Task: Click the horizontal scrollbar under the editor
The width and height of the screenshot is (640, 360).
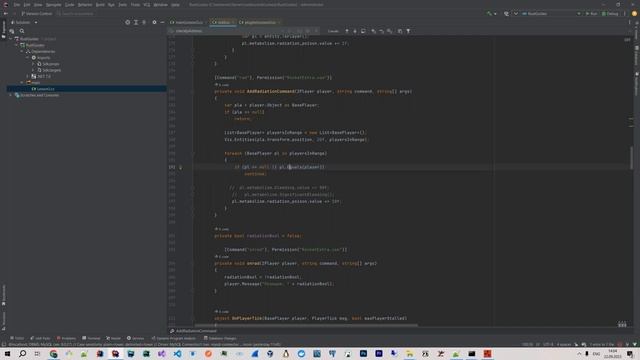Action: tap(306, 326)
